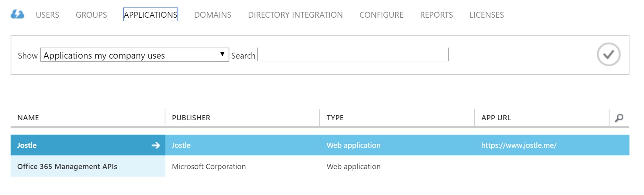Open the Licenses tab
Viewport: 644px width, 195px height.
(x=487, y=15)
